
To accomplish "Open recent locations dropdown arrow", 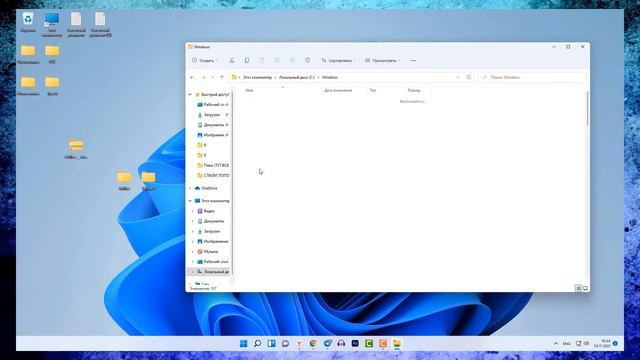I will (x=213, y=77).
